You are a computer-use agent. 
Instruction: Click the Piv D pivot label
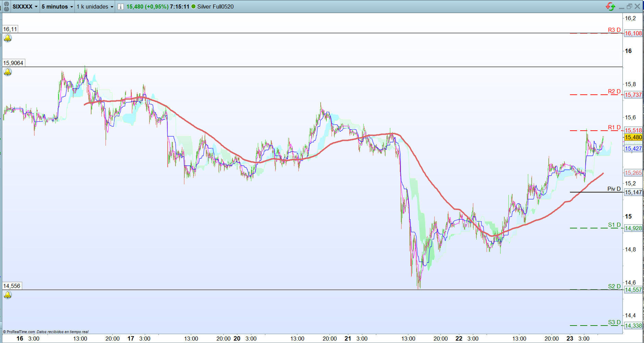[x=614, y=189]
